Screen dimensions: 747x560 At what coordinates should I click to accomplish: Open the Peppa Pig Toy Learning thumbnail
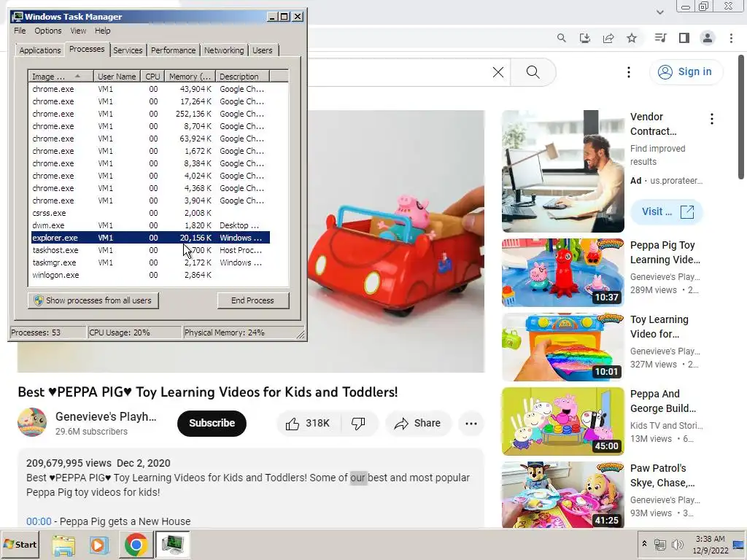562,273
